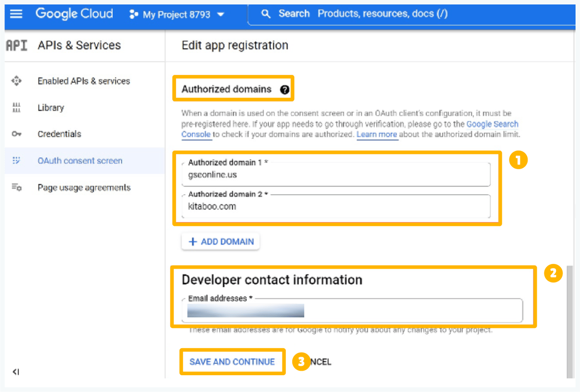Click the Authorized domains help icon
Viewport: 580px width, 392px height.
285,89
